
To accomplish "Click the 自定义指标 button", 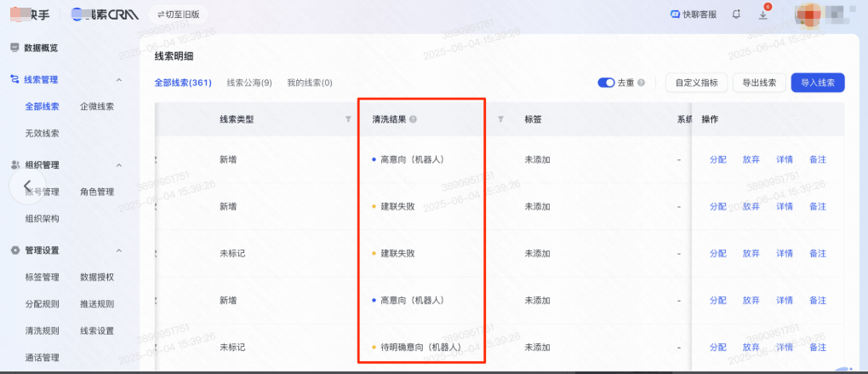I will 696,83.
